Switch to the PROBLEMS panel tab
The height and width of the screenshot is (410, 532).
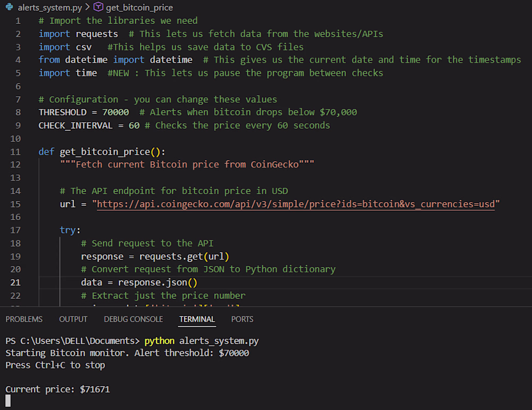point(24,320)
